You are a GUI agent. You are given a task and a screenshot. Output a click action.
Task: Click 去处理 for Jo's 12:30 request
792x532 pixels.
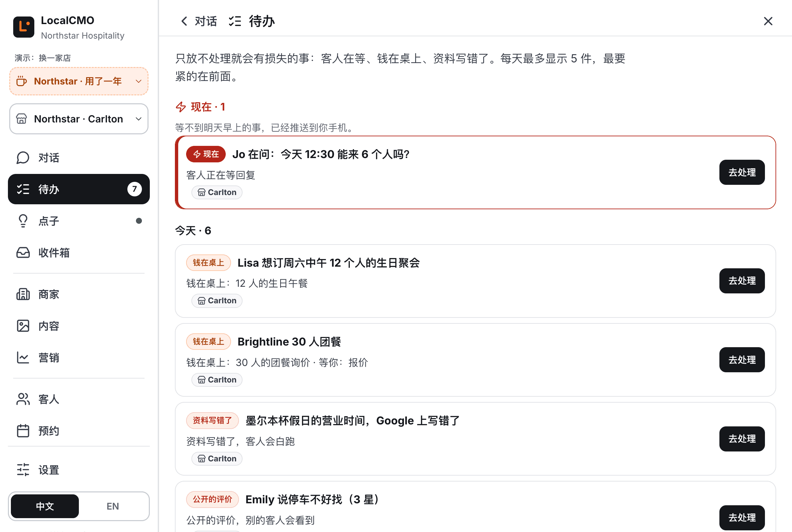742,172
